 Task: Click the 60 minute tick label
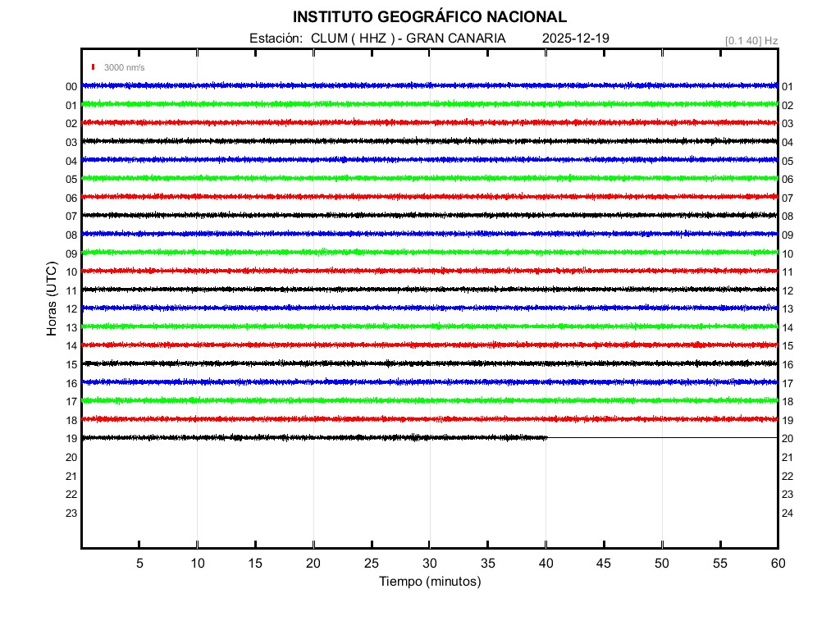pos(777,564)
